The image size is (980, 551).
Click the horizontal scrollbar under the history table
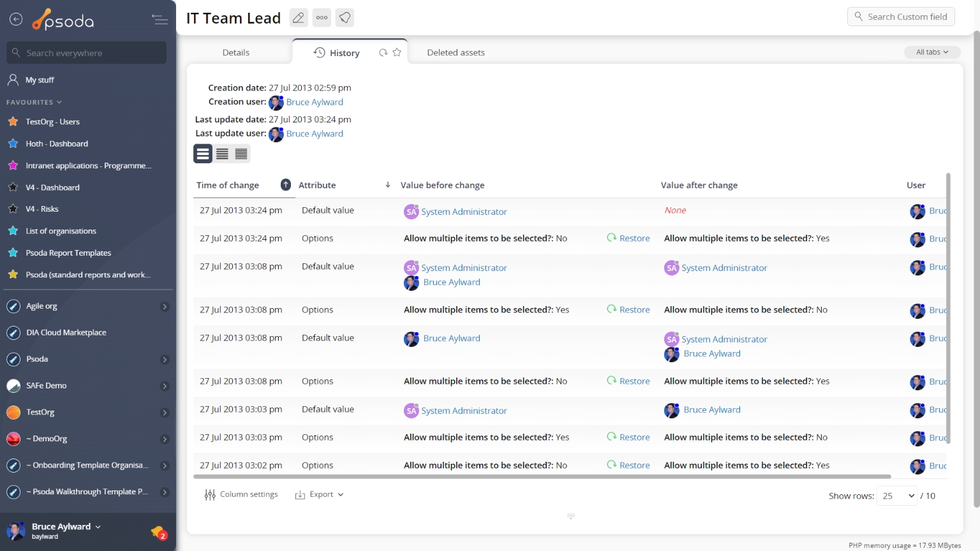pos(542,476)
